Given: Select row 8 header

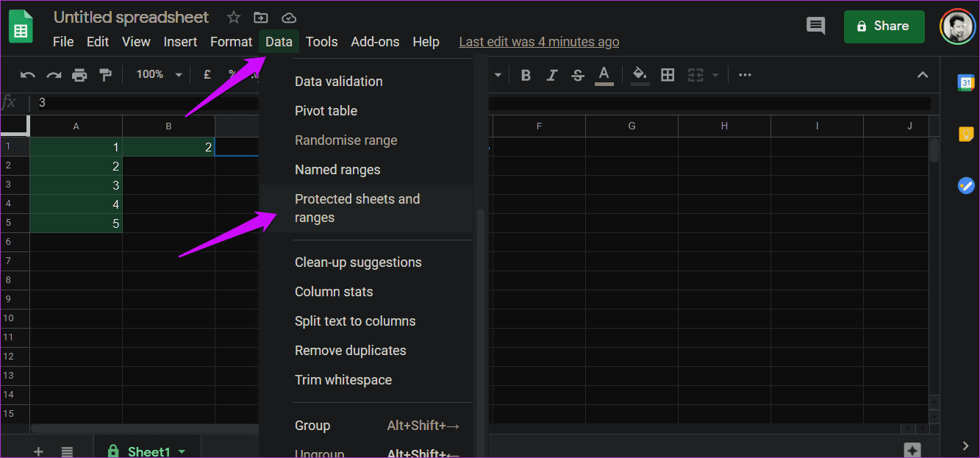Looking at the screenshot, I should 15,280.
